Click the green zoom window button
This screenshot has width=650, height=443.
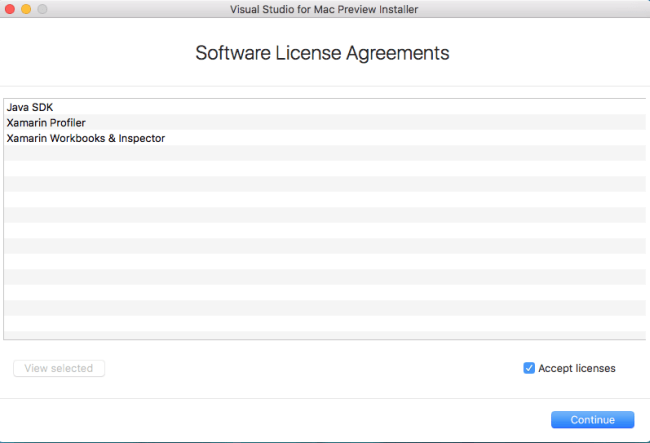click(x=44, y=9)
